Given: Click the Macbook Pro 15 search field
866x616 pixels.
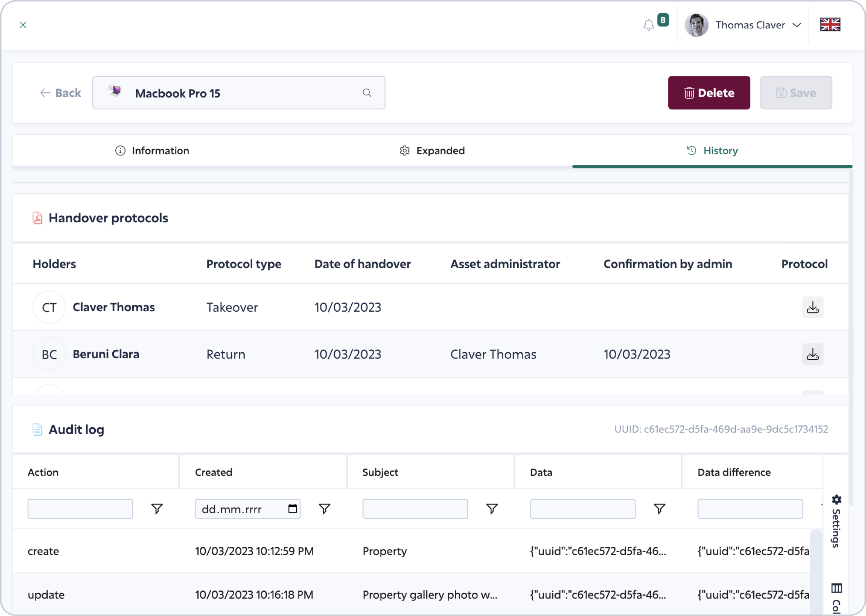Looking at the screenshot, I should [x=239, y=93].
